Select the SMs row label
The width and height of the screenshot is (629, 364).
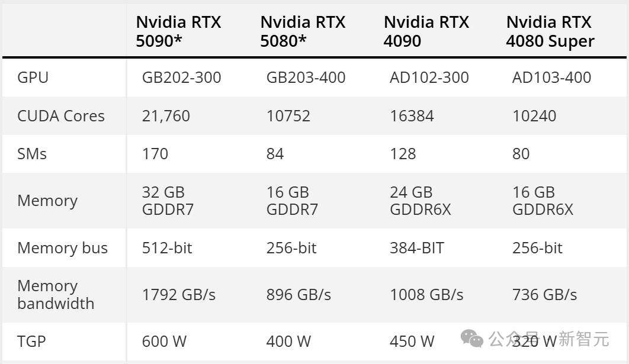pos(32,154)
